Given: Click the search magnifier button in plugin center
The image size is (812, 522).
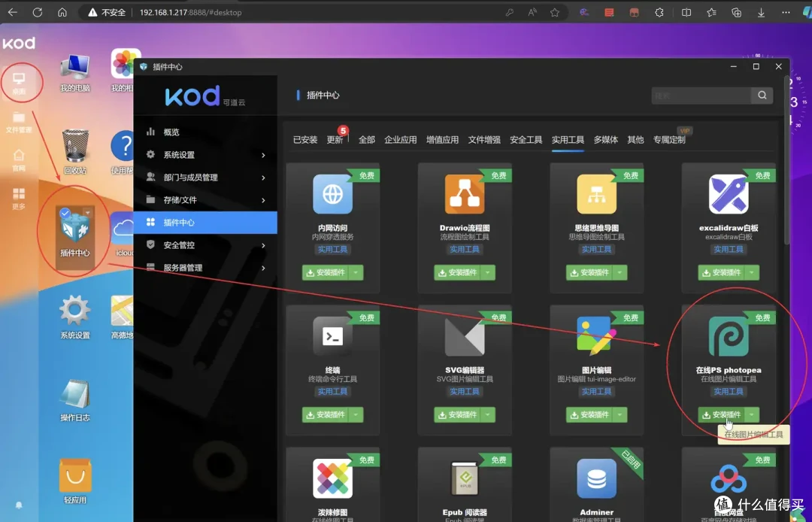Looking at the screenshot, I should [x=762, y=96].
